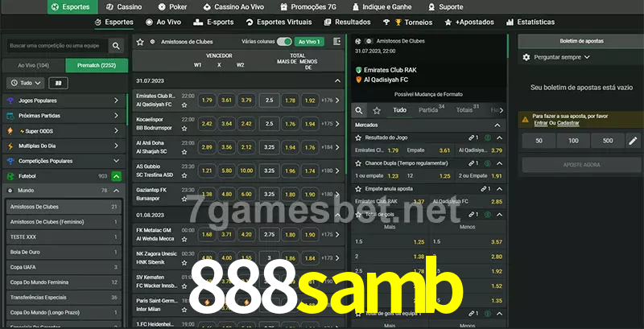Star the Emirates Club vs Al Qadisiyah FC match row
Screen dimensions: 644x329
click(x=184, y=105)
